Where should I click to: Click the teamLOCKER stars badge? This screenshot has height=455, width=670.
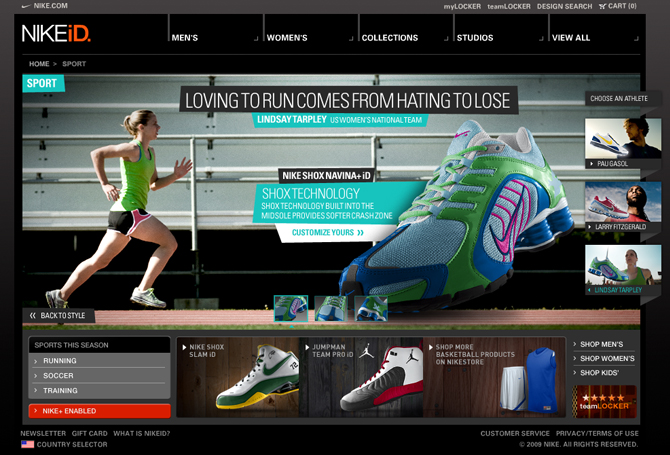click(x=604, y=402)
